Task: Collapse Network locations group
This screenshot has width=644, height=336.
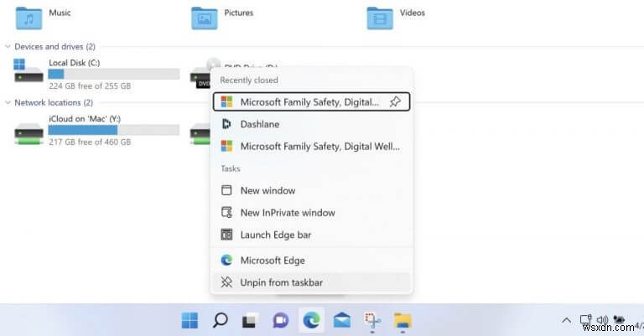Action: click(x=8, y=102)
